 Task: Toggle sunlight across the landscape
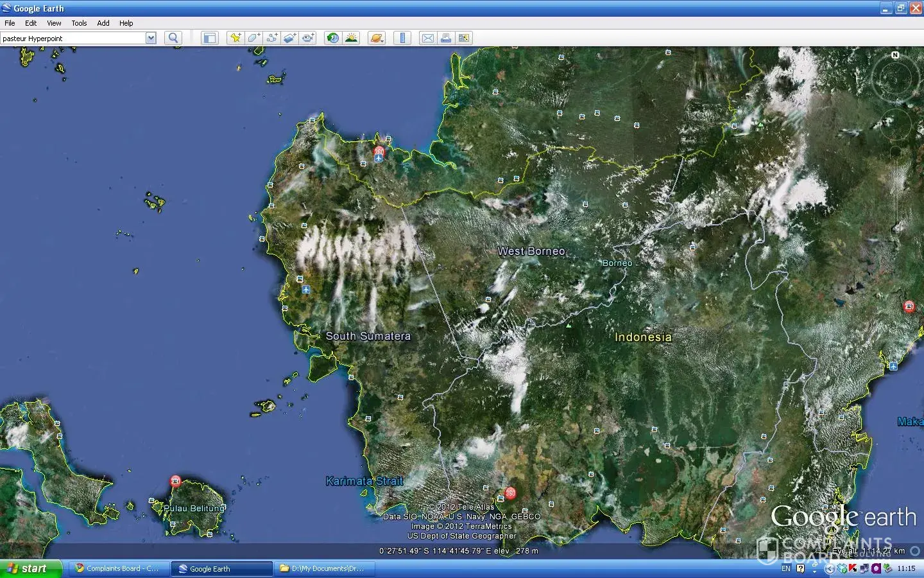[x=351, y=38]
